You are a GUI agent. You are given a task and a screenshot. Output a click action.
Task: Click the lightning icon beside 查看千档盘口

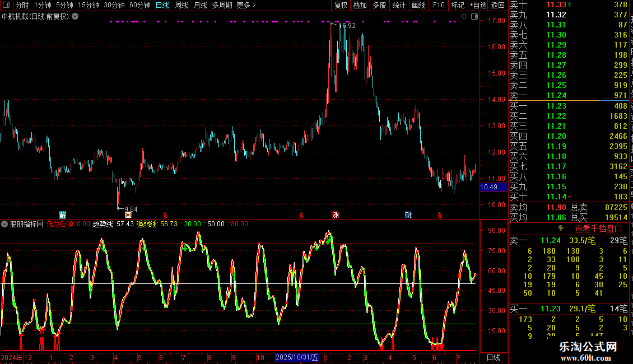[x=561, y=228]
